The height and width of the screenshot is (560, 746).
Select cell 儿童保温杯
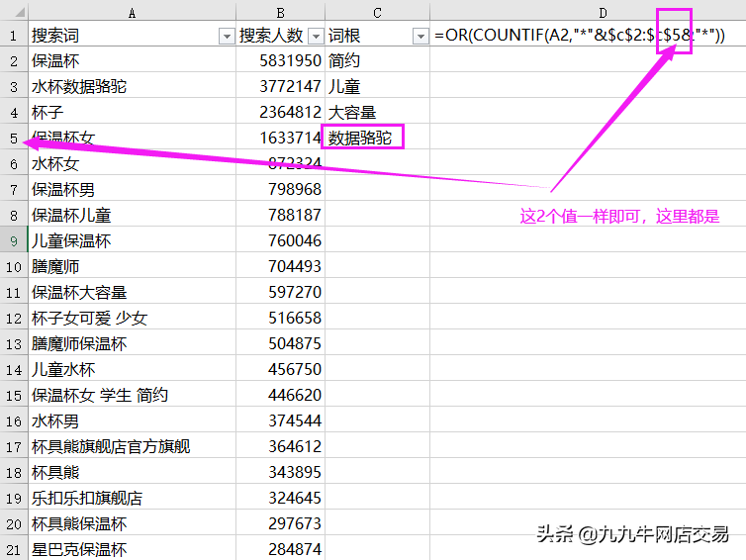pyautogui.click(x=132, y=240)
